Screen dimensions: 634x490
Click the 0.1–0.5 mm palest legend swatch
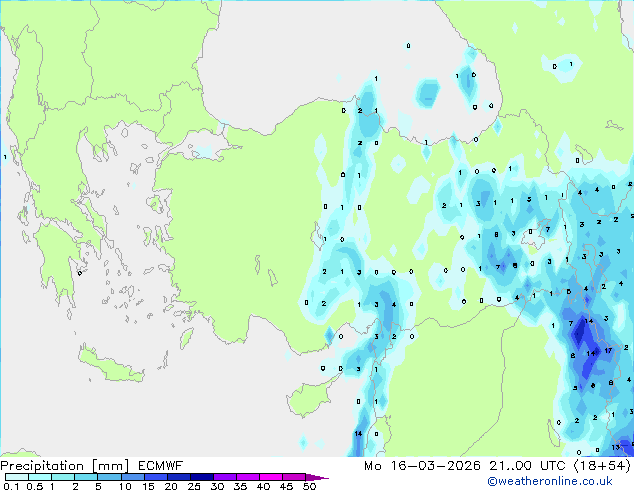[x=17, y=477]
